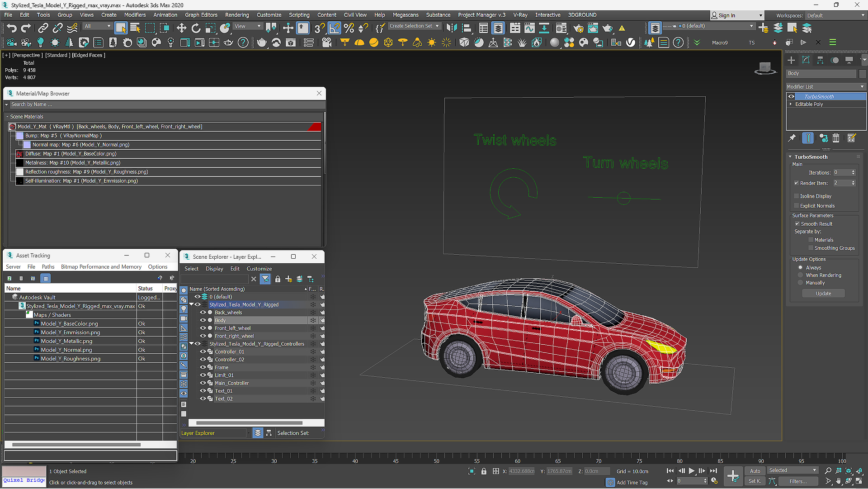The height and width of the screenshot is (489, 868).
Task: Select When Rendering update option
Action: 801,275
